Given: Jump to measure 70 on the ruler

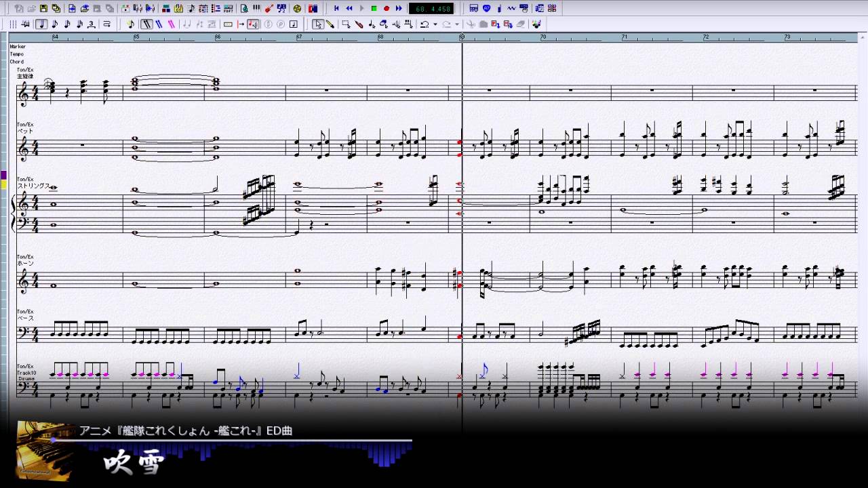Looking at the screenshot, I should [x=543, y=37].
